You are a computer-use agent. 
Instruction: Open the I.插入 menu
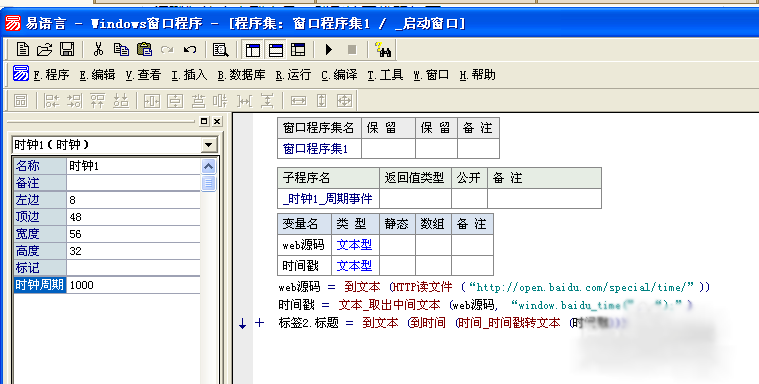point(189,75)
